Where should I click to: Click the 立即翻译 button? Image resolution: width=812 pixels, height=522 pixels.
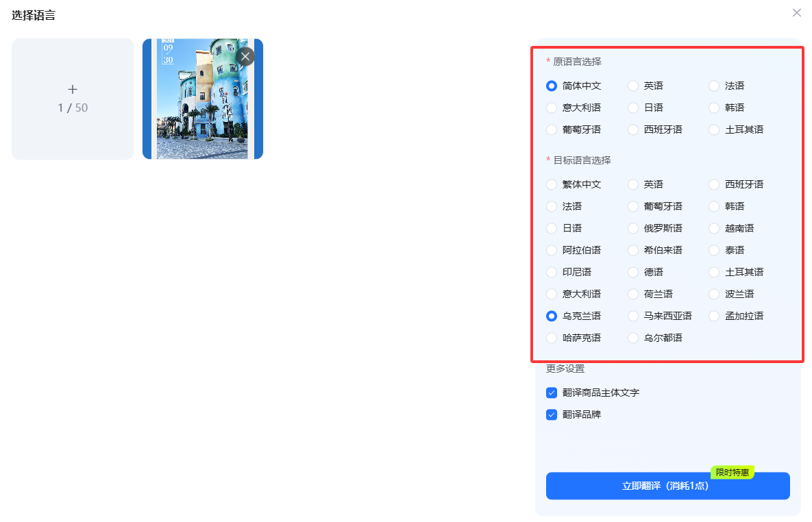tap(667, 486)
